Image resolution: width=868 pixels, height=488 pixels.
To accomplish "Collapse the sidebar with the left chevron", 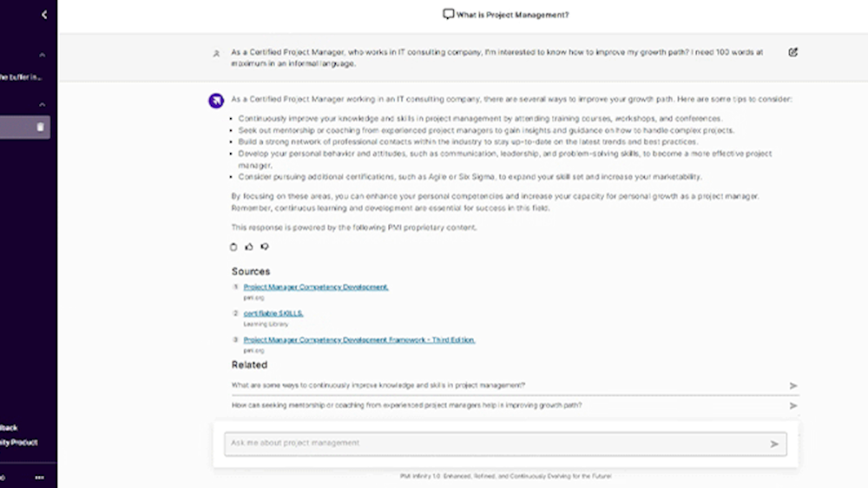I will (x=44, y=15).
